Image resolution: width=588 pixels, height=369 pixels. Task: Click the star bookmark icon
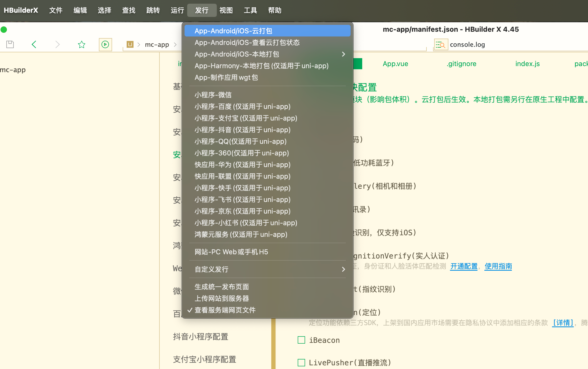pyautogui.click(x=81, y=44)
